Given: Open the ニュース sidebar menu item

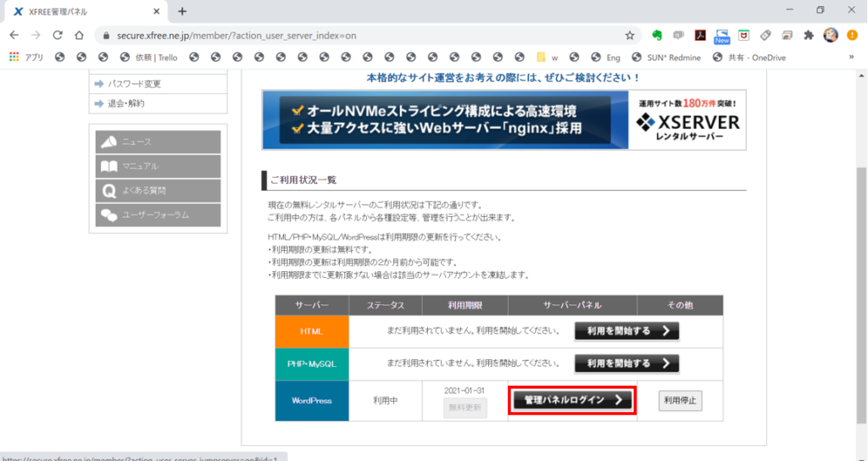Looking at the screenshot, I should pos(159,142).
